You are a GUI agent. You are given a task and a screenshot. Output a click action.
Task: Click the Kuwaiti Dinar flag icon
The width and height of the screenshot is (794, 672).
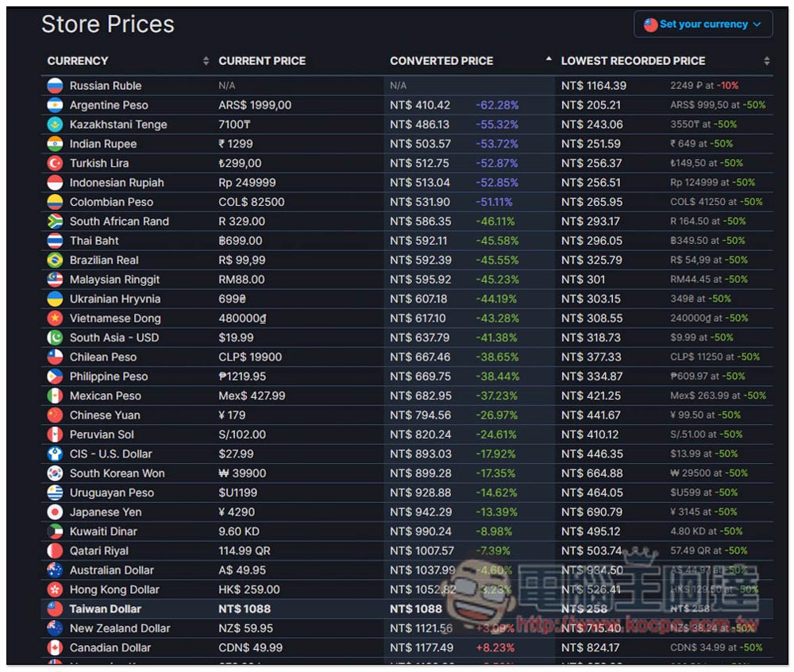coord(55,531)
